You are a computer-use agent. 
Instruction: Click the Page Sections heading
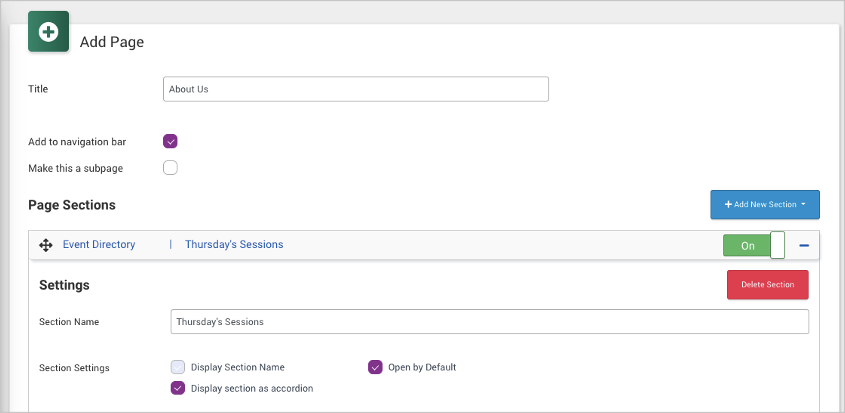coord(72,205)
